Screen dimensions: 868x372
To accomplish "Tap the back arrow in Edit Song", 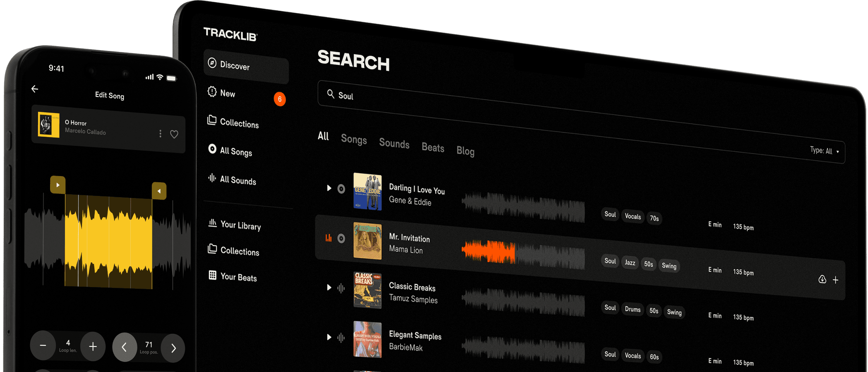I will [x=35, y=89].
